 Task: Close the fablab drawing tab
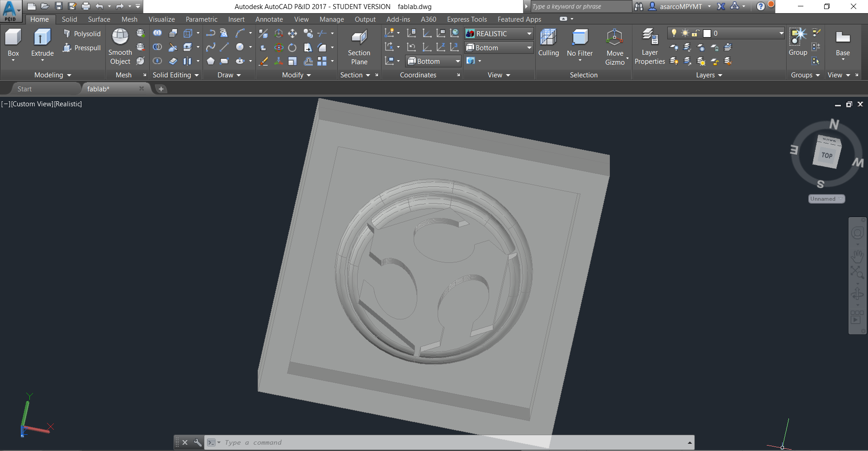click(x=142, y=89)
